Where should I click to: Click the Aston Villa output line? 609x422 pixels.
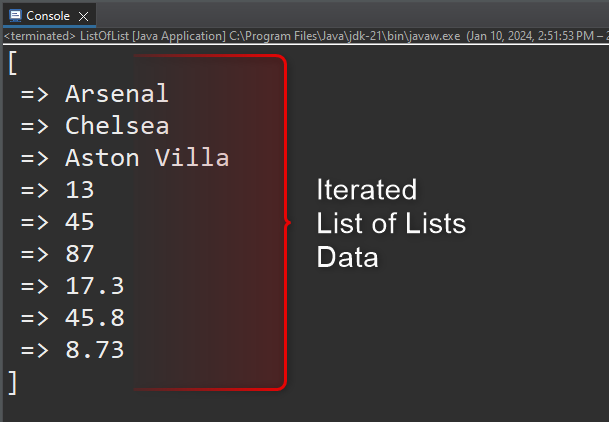tap(125, 158)
